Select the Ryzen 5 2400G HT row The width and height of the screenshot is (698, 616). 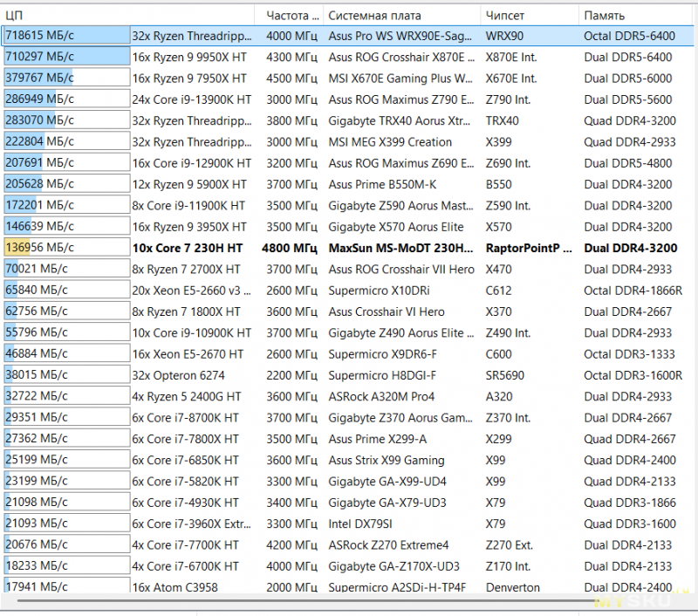[x=348, y=396]
